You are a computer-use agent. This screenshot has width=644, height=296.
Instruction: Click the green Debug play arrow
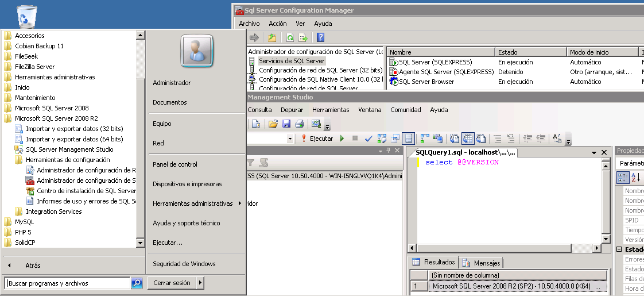[x=342, y=139]
